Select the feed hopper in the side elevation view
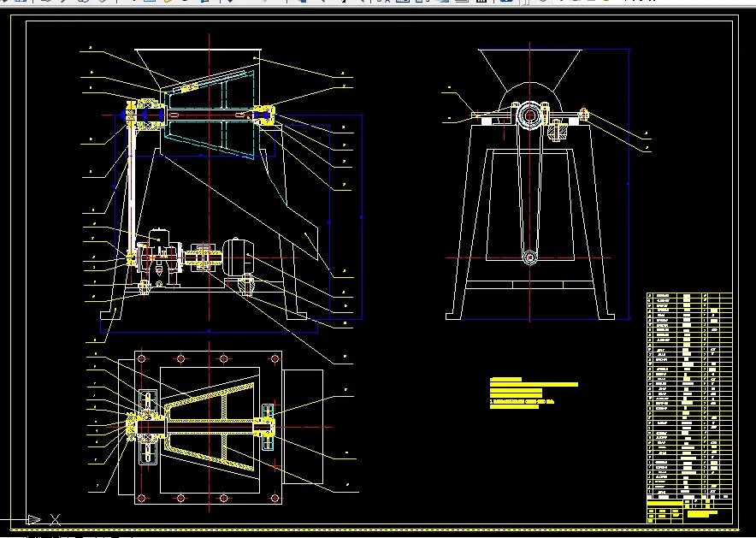 click(x=530, y=70)
